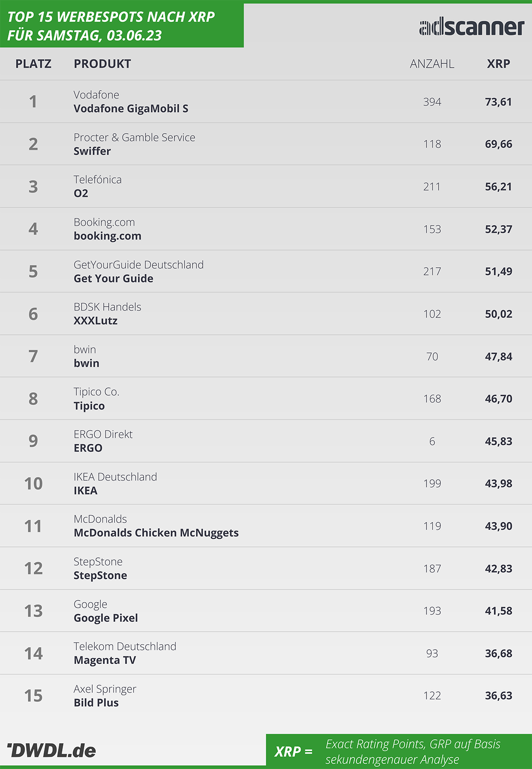Click the adscanner logo

[472, 27]
